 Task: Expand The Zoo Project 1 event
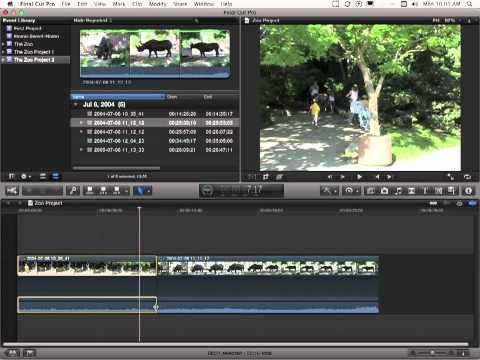click(3, 52)
